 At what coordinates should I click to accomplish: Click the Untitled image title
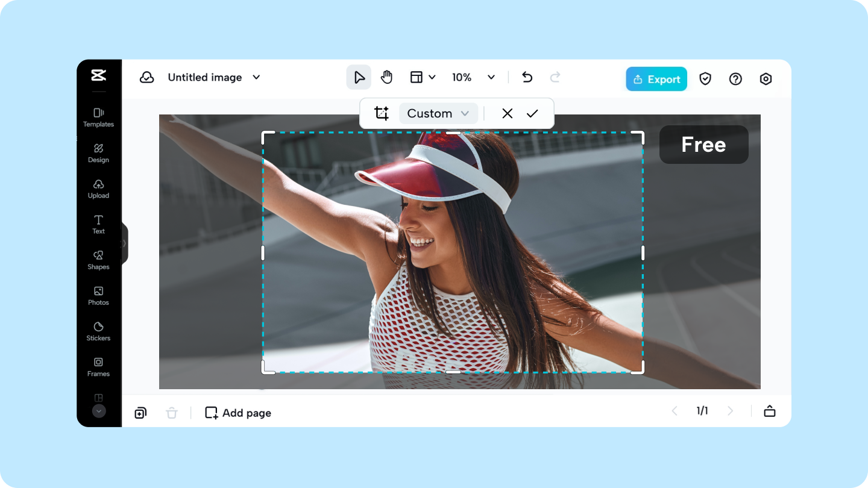tap(205, 78)
